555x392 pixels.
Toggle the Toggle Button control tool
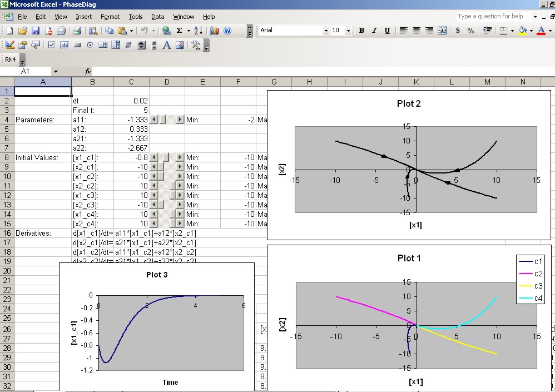[x=128, y=45]
